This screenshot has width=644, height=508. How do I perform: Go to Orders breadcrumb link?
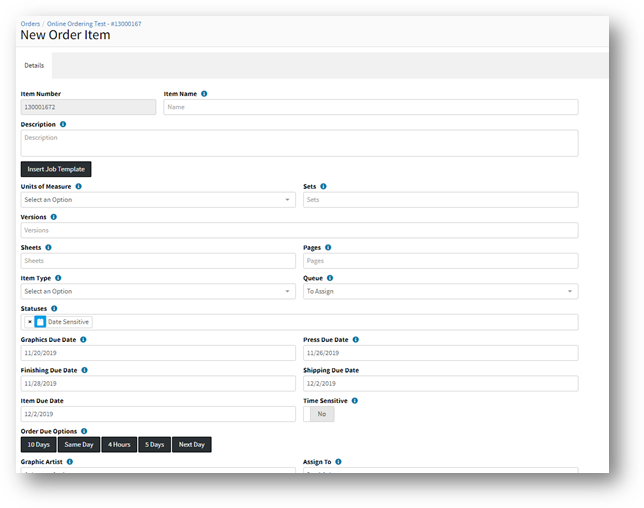[x=30, y=24]
